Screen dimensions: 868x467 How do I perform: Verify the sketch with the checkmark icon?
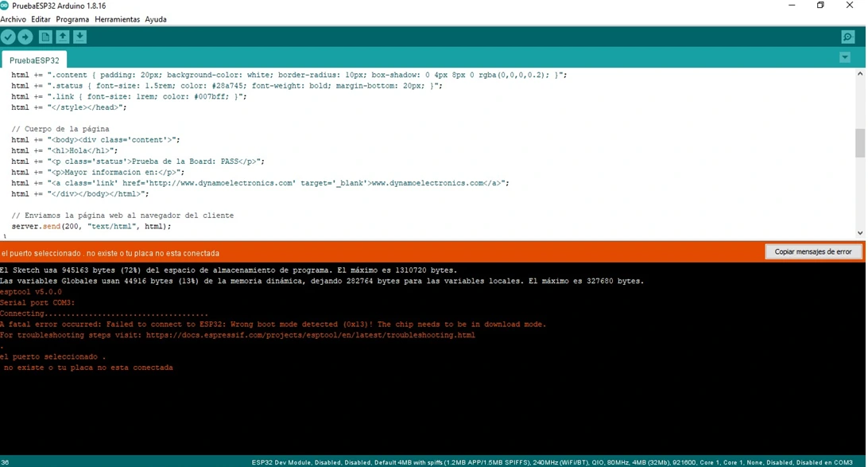click(8, 37)
